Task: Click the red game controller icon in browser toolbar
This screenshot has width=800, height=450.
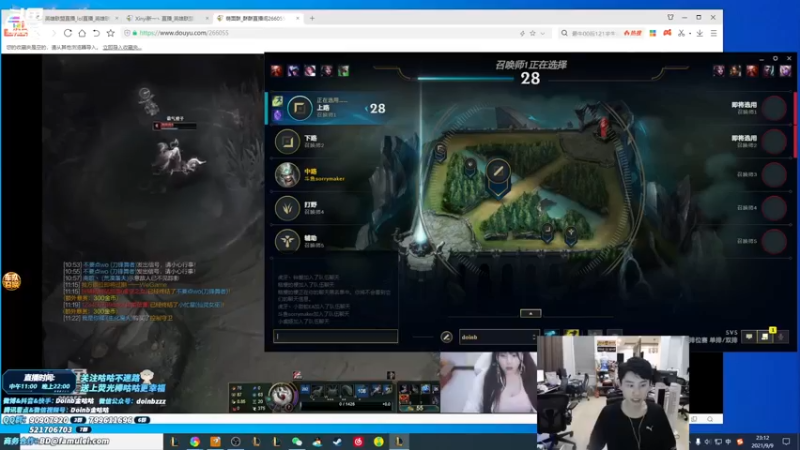Action: pos(667,33)
